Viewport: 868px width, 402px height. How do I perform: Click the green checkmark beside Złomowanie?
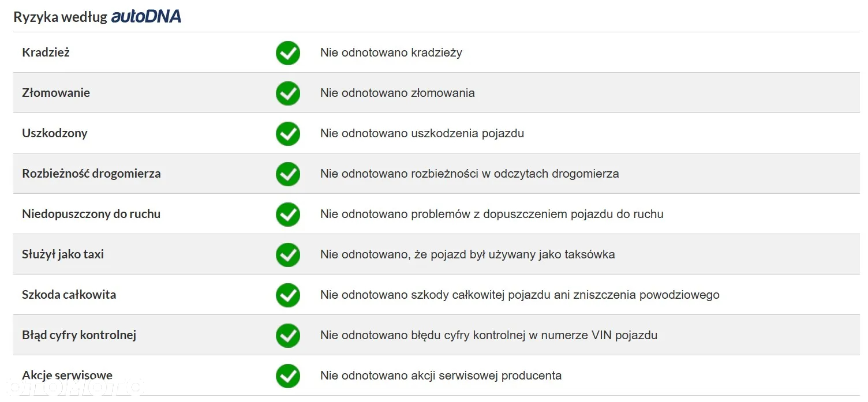coord(287,93)
